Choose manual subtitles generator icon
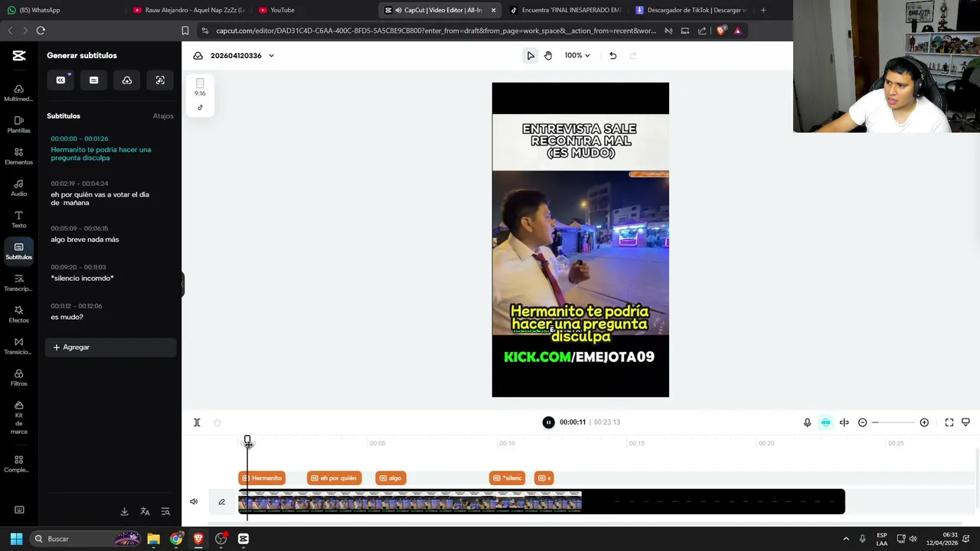 (x=94, y=80)
